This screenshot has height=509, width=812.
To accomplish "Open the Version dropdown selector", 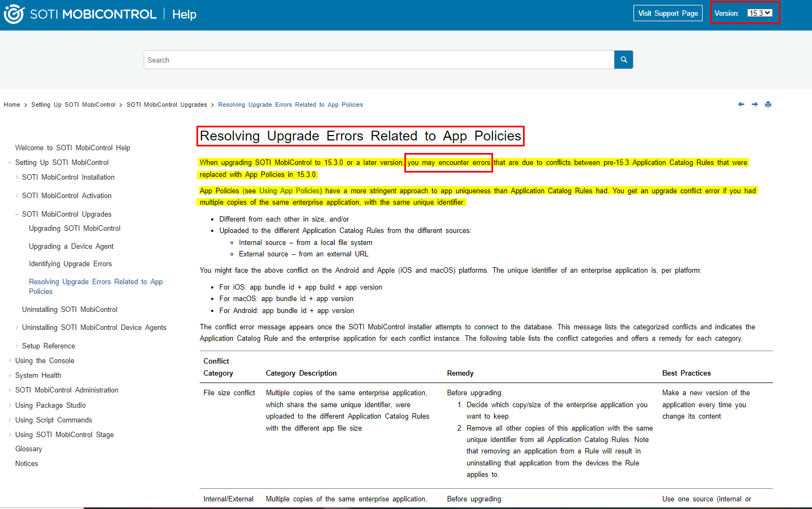I will [x=760, y=13].
